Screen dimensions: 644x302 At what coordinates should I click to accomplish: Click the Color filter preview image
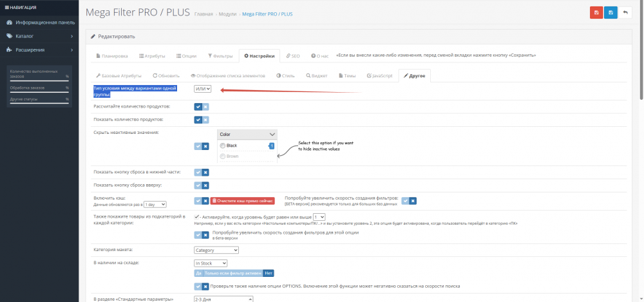point(247,146)
